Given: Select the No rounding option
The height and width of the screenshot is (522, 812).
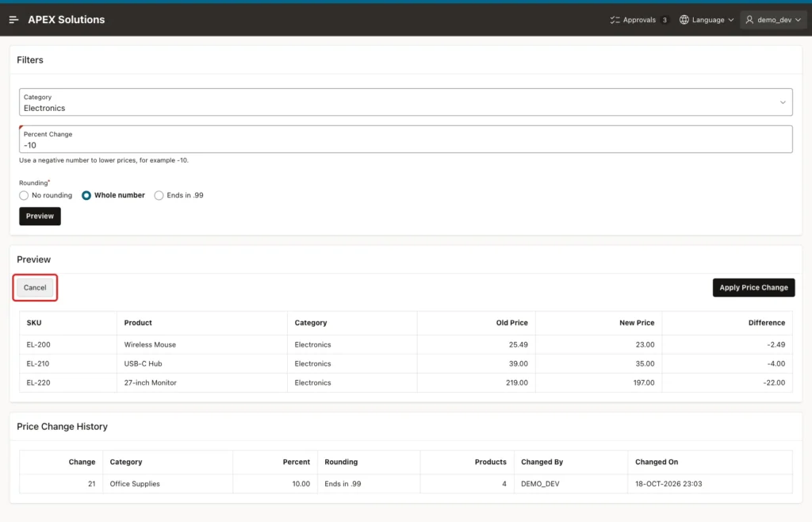Looking at the screenshot, I should point(24,195).
